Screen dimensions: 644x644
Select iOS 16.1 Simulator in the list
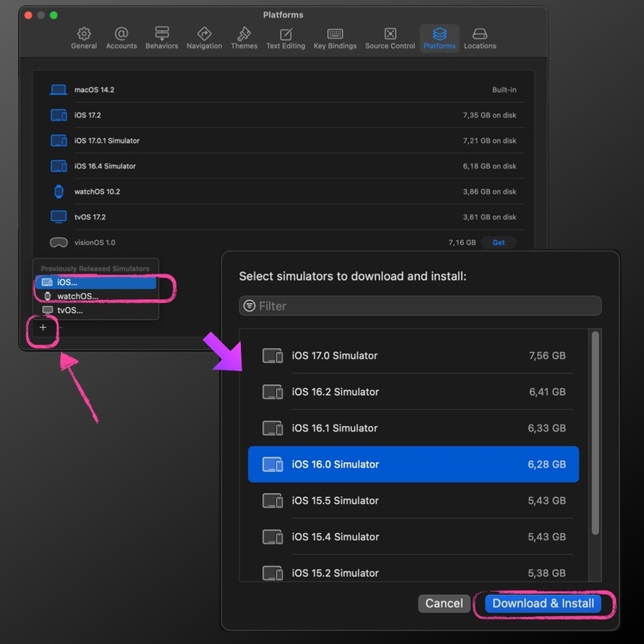coord(413,428)
